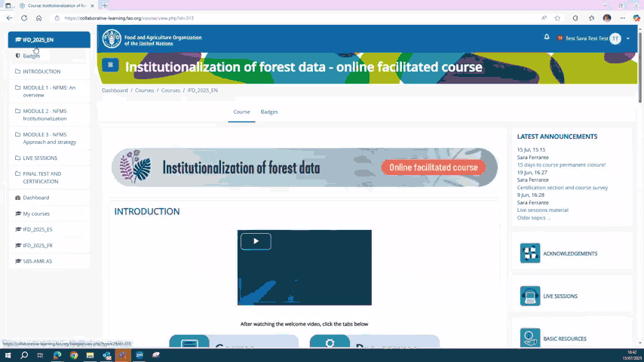This screenshot has width=644, height=362.
Task: Open '15 days to course permanent closure!' announcement
Action: click(x=561, y=164)
